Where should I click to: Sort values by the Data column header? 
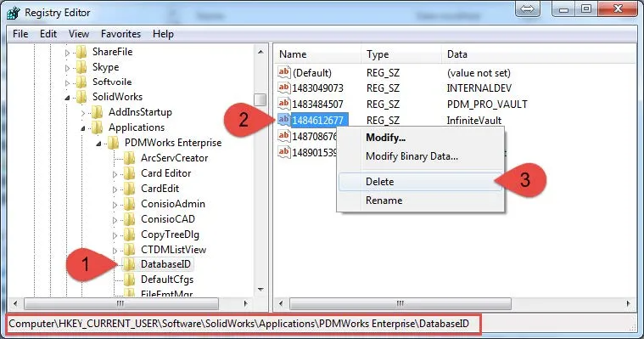tap(539, 54)
